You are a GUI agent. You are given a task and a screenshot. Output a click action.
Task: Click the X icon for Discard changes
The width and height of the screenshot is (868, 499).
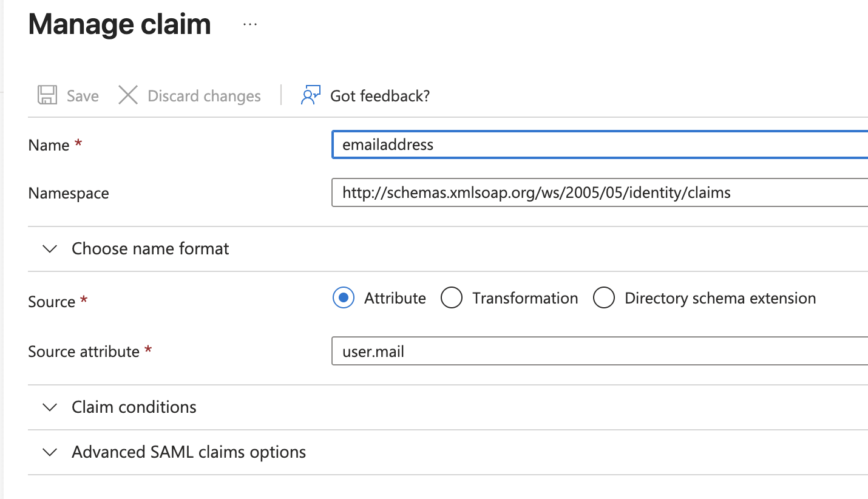127,96
